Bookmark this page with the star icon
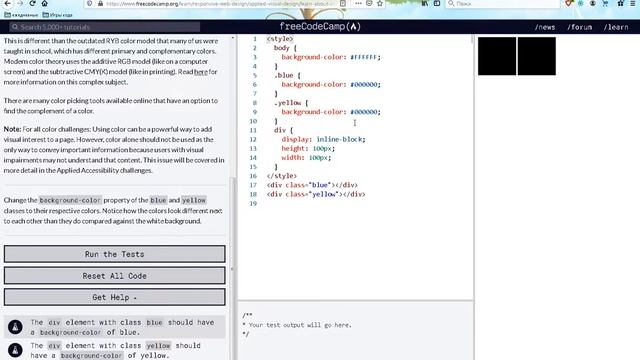 (380, 3)
